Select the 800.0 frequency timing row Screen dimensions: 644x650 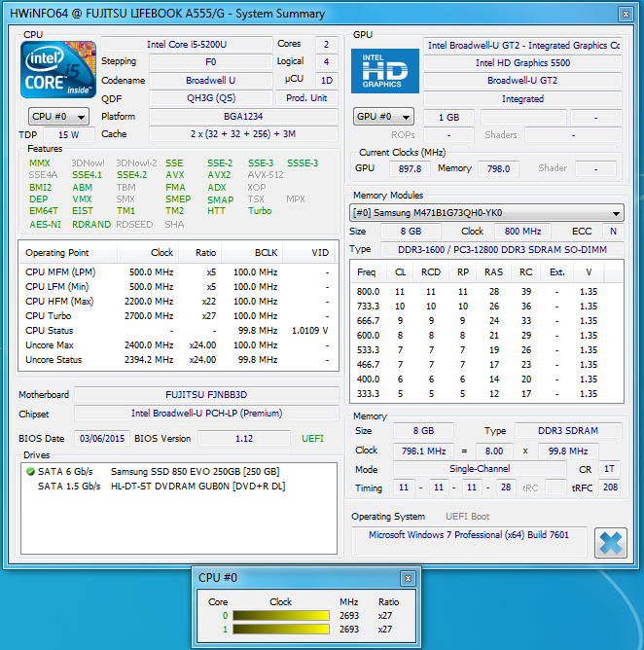pos(486,292)
